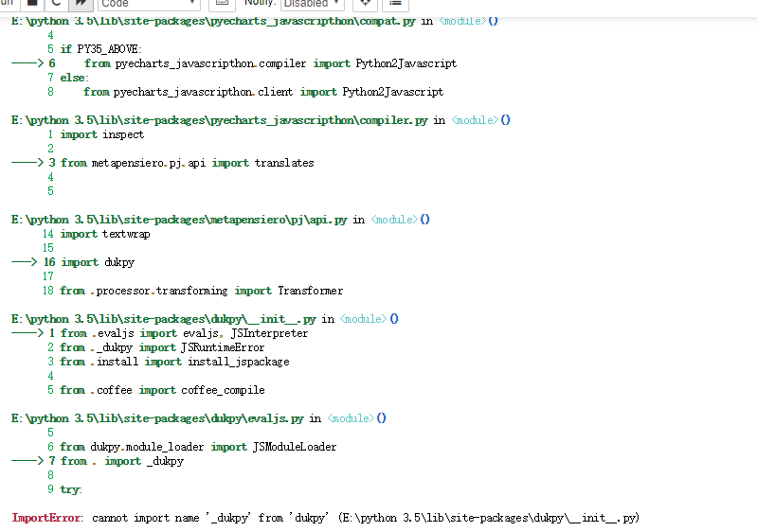Click the 'if PY35_ABOVE:' code line

point(100,49)
